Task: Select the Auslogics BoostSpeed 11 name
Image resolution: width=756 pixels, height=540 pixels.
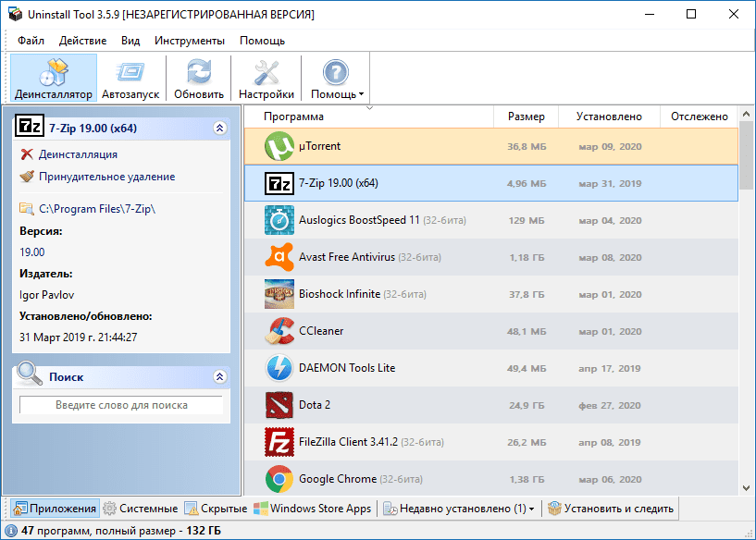Action: pyautogui.click(x=359, y=220)
